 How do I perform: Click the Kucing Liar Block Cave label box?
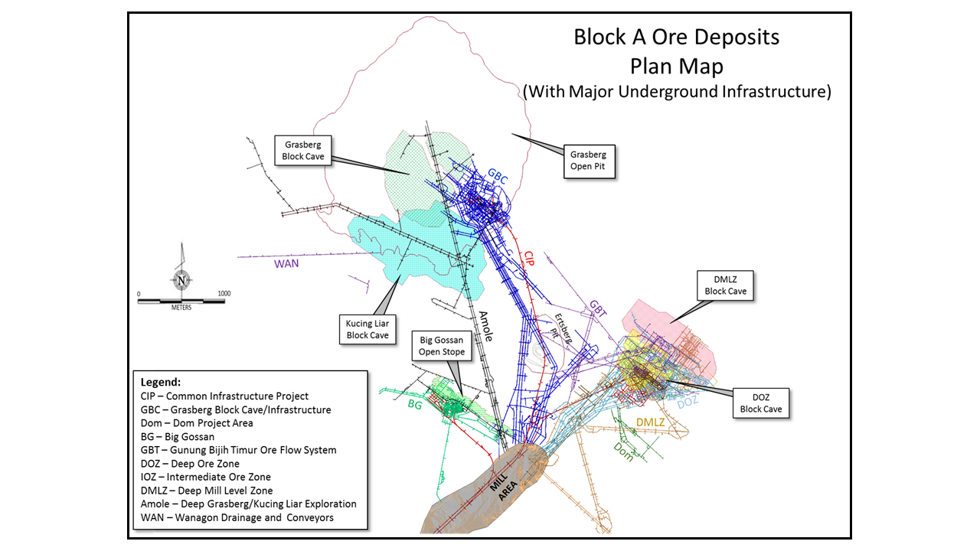click(x=367, y=329)
